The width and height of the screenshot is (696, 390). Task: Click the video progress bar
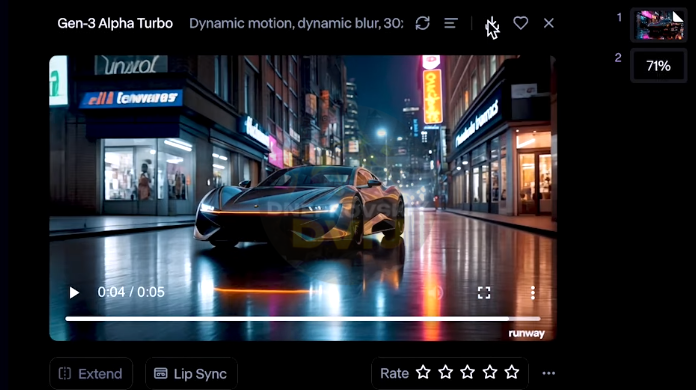pos(303,319)
